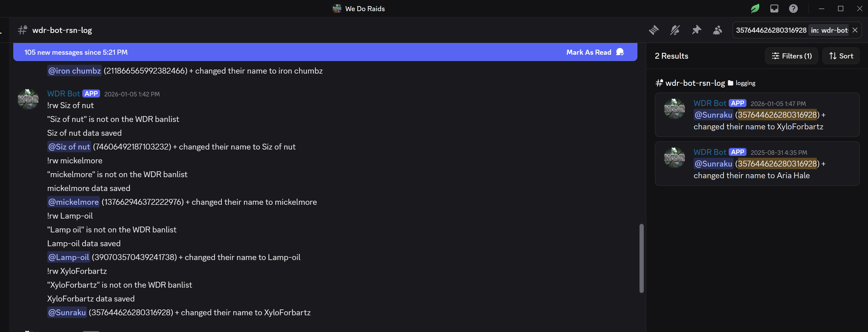Image resolution: width=868 pixels, height=332 pixels.
Task: Click the @Sunraku mention in chat log
Action: (x=67, y=312)
